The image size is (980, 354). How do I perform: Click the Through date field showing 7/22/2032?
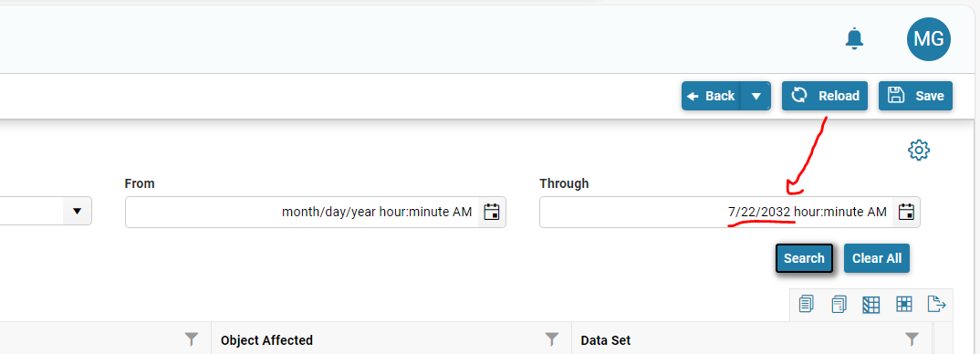pos(717,212)
